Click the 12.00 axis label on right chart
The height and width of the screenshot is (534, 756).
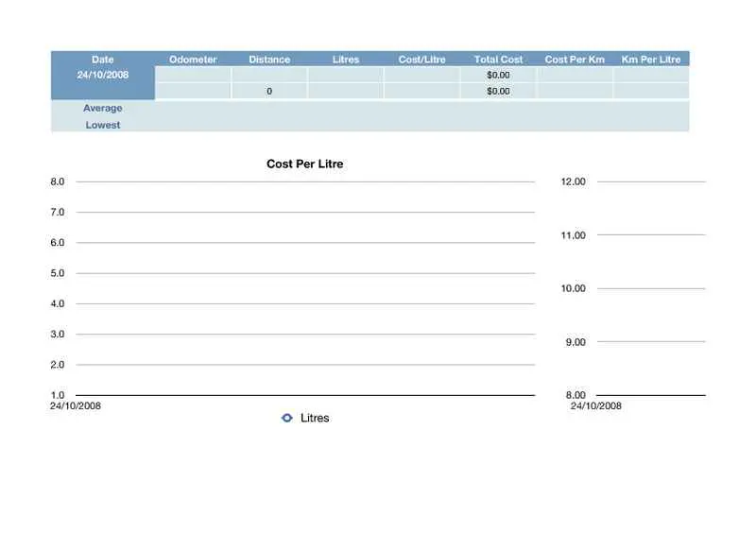point(574,181)
